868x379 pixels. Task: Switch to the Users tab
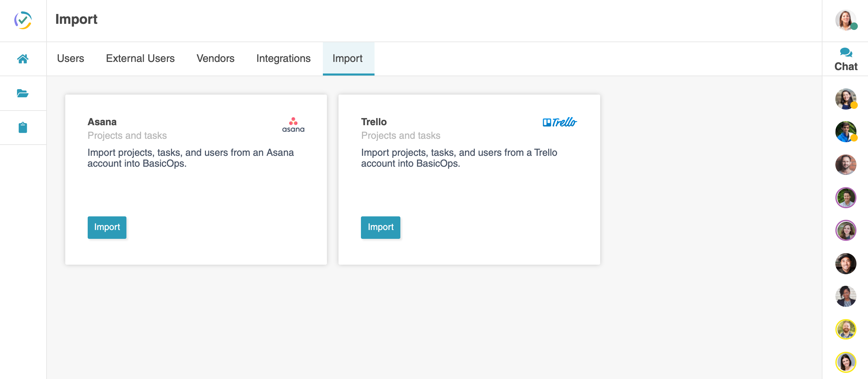tap(70, 59)
